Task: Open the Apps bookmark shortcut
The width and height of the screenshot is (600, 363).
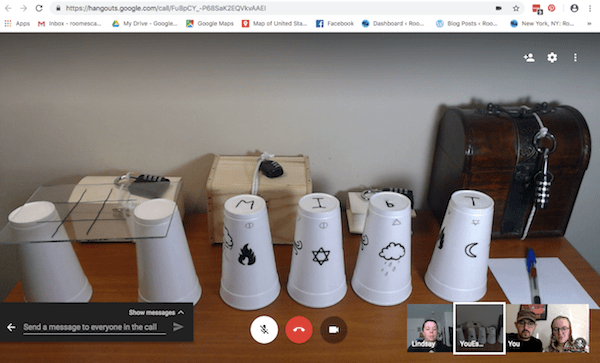Action: (17, 24)
